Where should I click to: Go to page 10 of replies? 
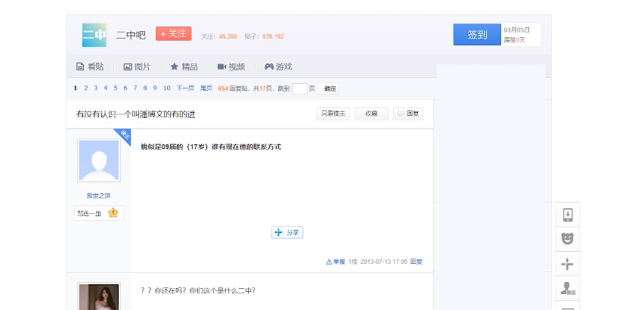[x=166, y=88]
